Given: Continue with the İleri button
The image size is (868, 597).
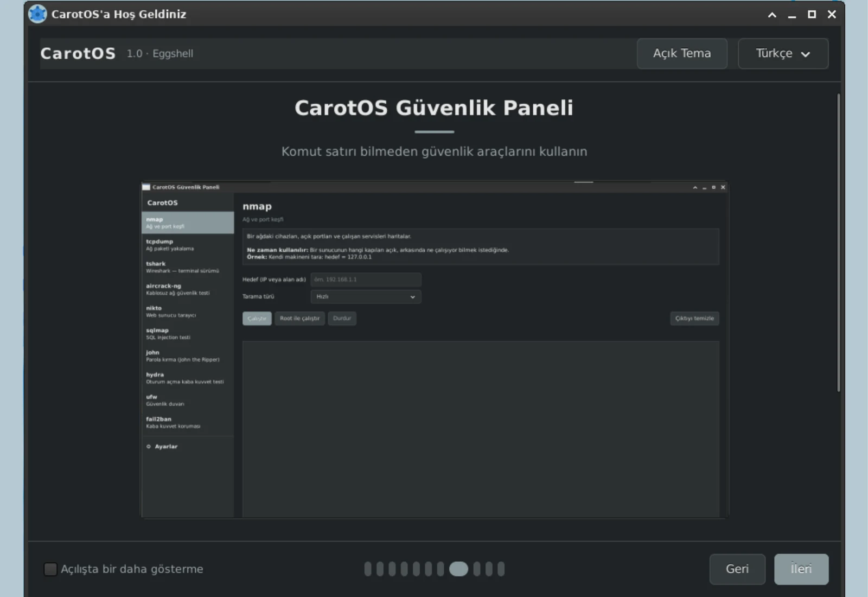Looking at the screenshot, I should point(801,569).
